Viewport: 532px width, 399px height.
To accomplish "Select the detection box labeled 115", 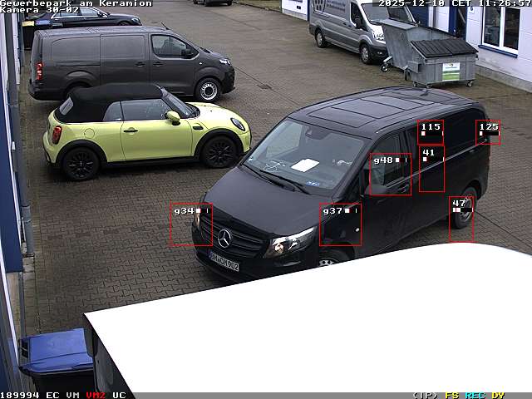I will coord(431,132).
